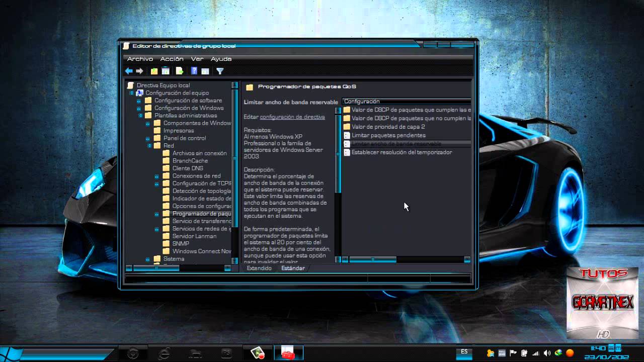This screenshot has height=362, width=644.
Task: Select the Impresoras folder
Action: pos(179,131)
